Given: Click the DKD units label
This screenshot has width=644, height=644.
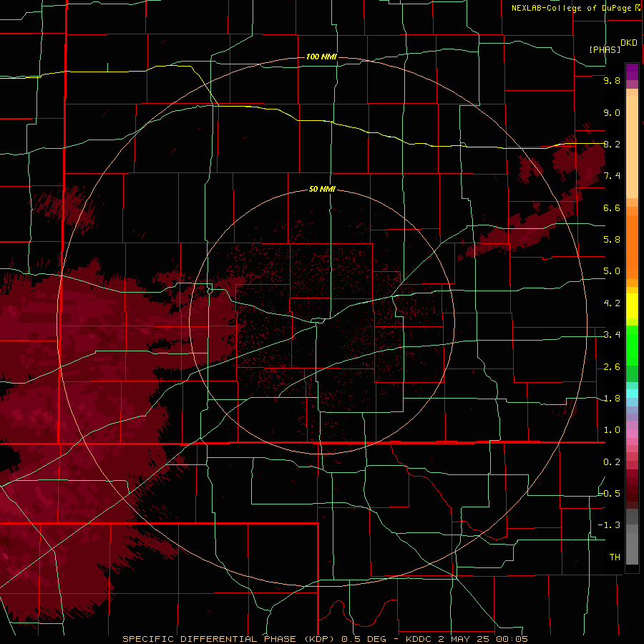Looking at the screenshot, I should pos(629,43).
